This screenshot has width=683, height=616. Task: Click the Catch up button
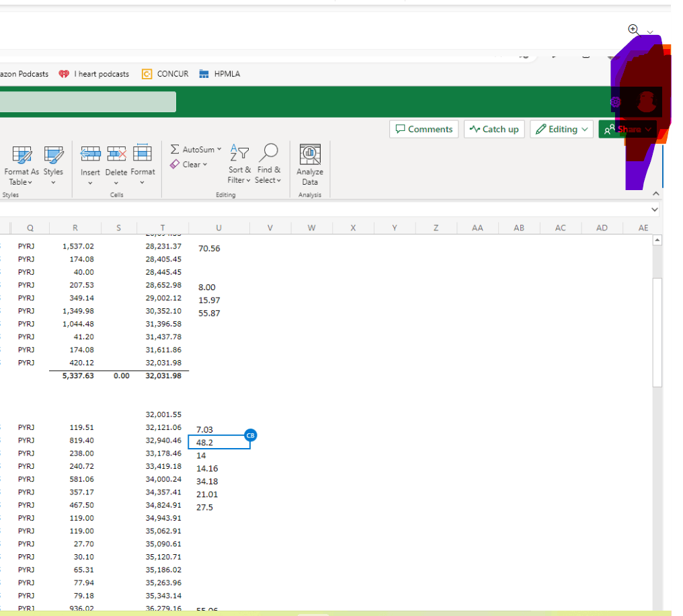point(494,129)
